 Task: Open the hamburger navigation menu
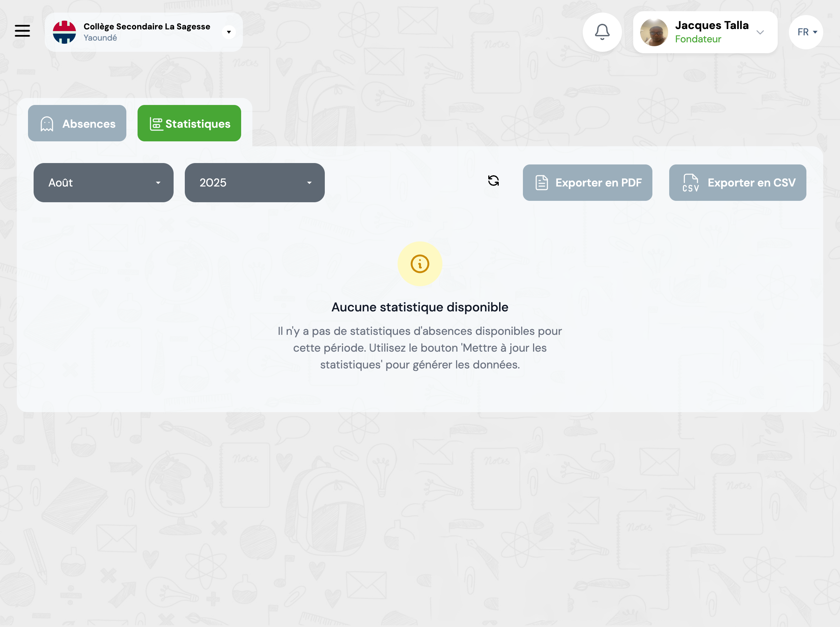22,31
